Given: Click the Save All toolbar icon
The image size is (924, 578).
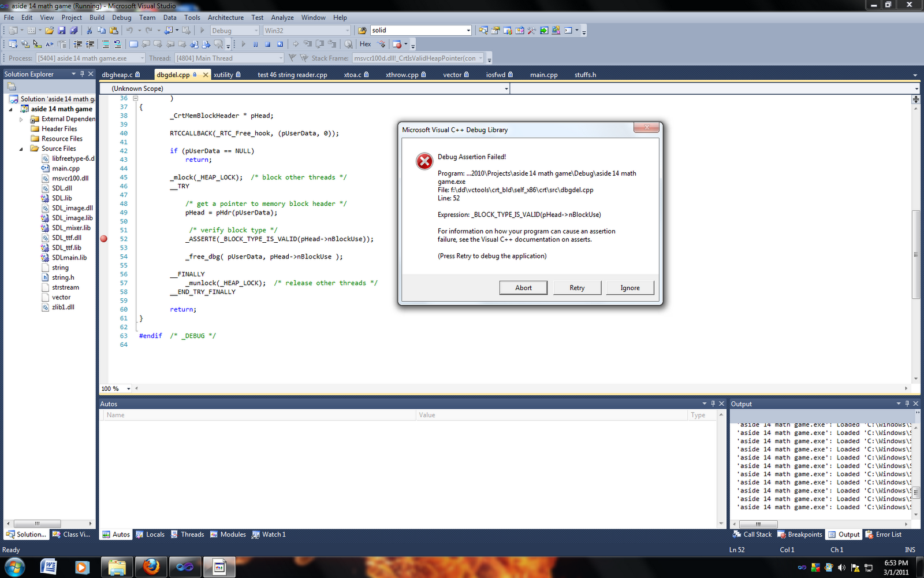Looking at the screenshot, I should 73,31.
